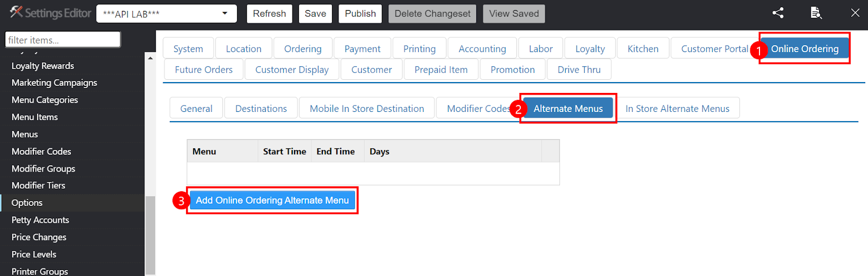Refresh the settings editor

pyautogui.click(x=270, y=14)
